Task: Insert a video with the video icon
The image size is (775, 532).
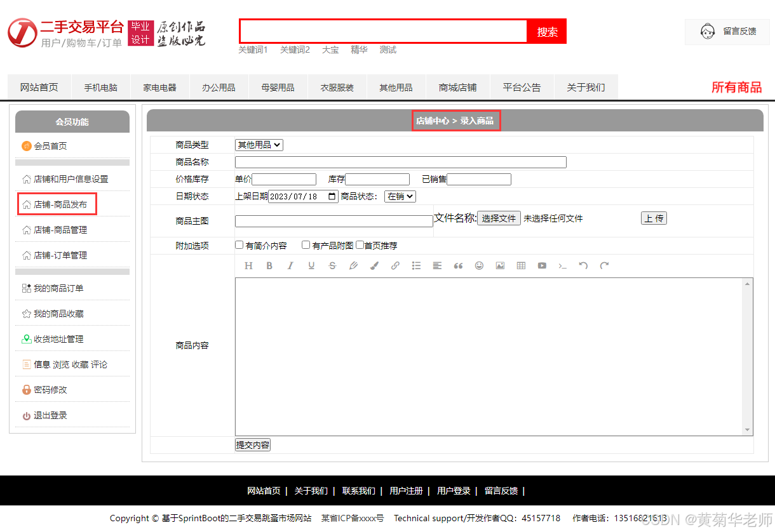Action: click(x=542, y=266)
